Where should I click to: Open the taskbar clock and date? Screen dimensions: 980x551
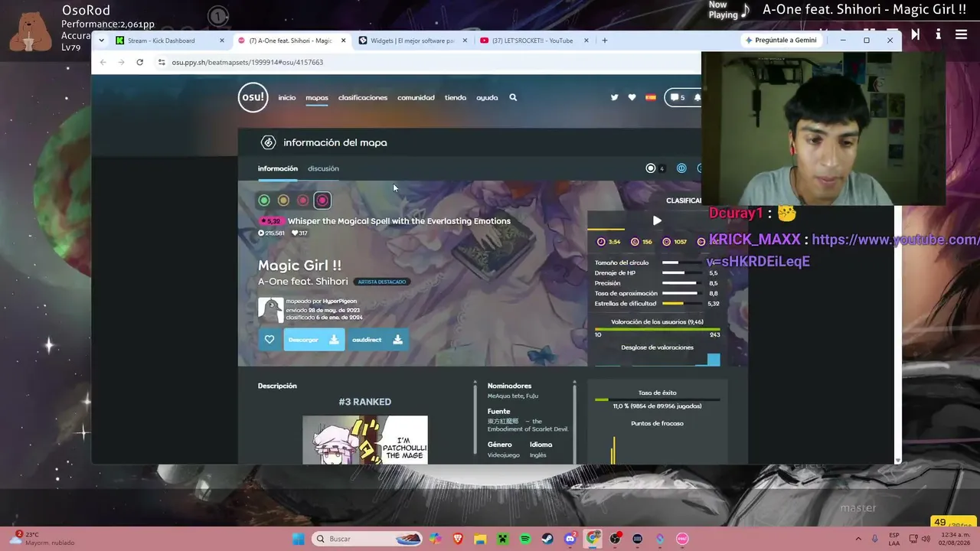[x=955, y=539]
